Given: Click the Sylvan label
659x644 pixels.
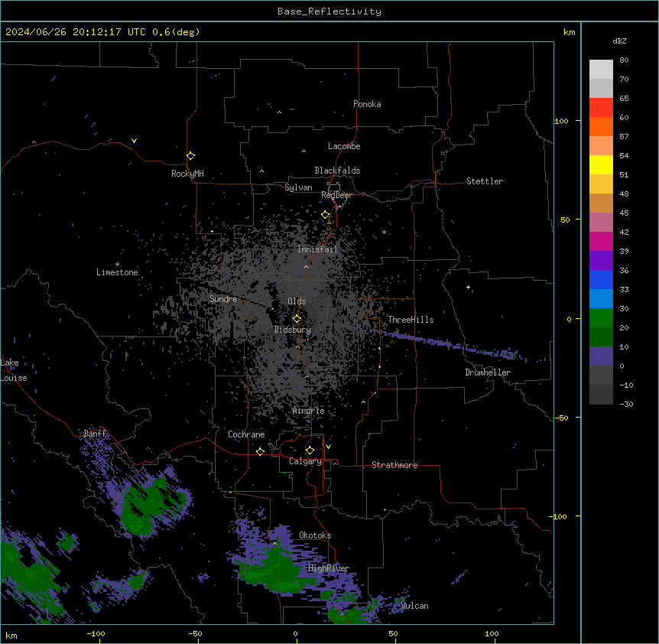Looking at the screenshot, I should [x=298, y=187].
